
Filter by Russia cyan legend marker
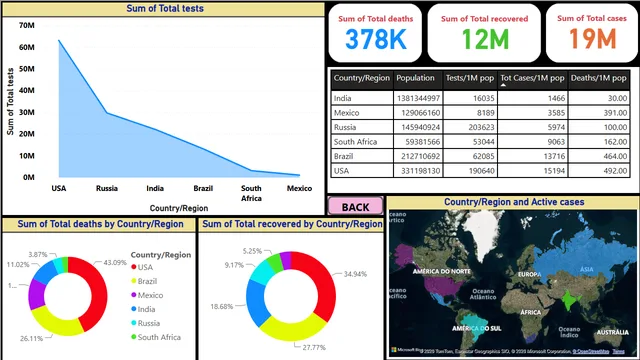pos(133,323)
